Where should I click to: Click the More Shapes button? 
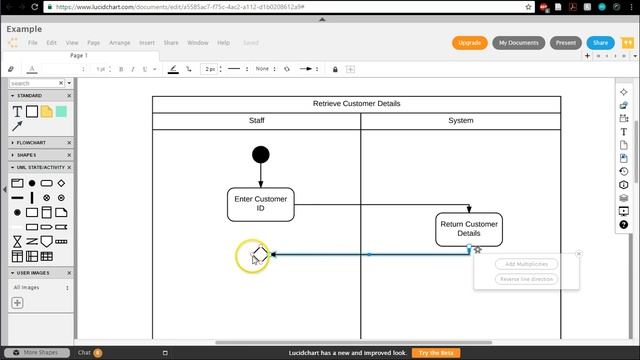[37, 352]
